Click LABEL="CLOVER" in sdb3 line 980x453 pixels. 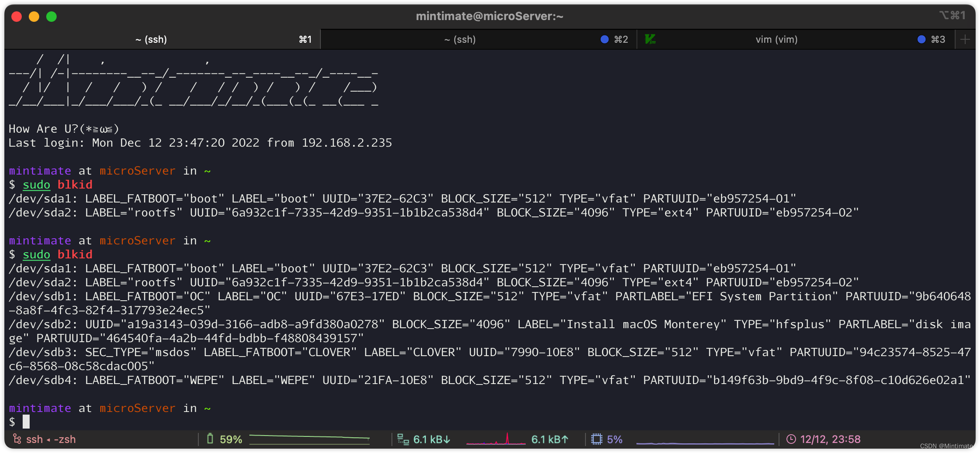413,352
